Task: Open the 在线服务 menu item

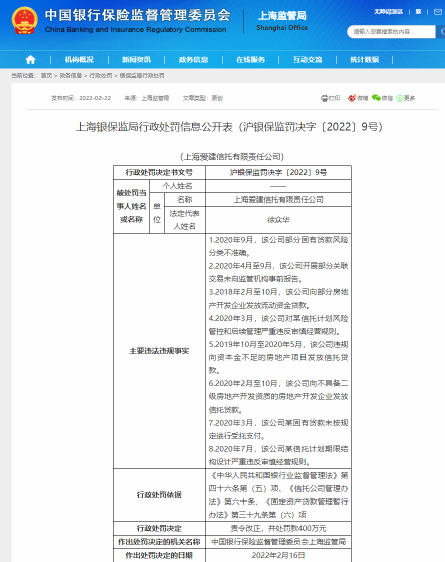Action: pos(250,59)
